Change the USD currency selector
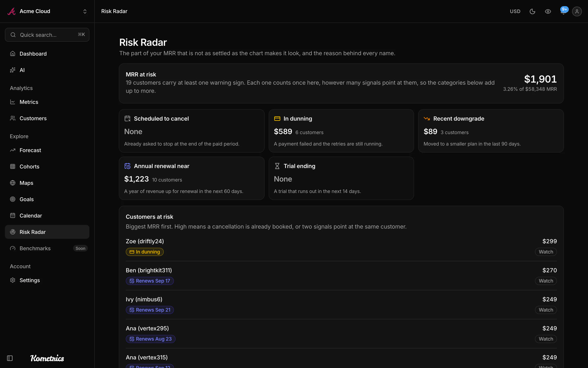The image size is (588, 368). [x=515, y=11]
